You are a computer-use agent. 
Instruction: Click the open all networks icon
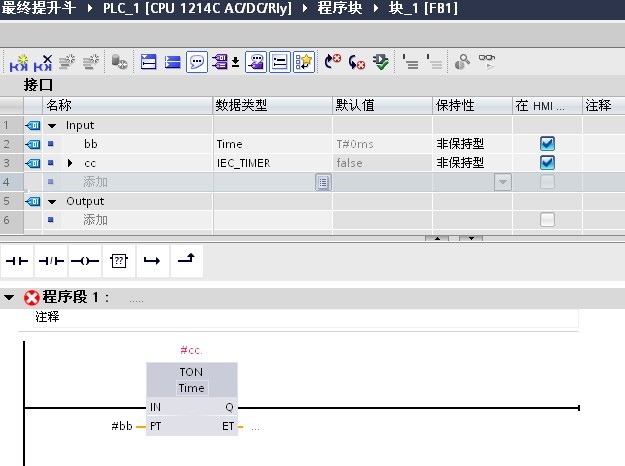tap(148, 62)
